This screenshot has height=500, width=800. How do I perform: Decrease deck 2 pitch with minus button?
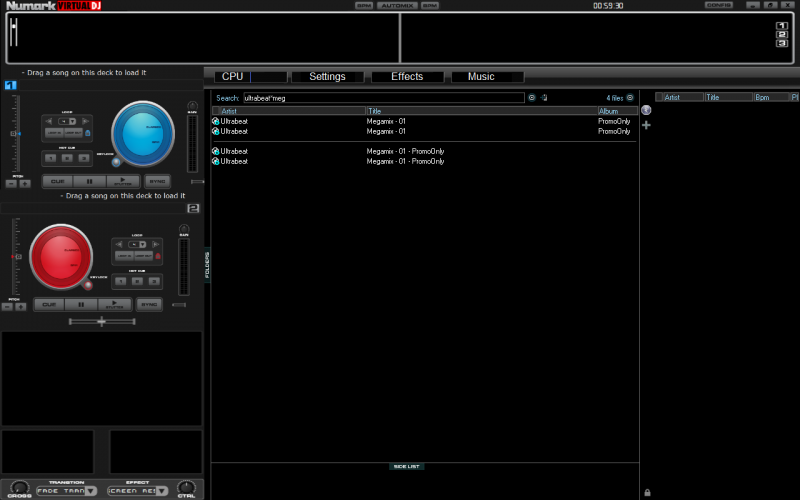pos(7,307)
